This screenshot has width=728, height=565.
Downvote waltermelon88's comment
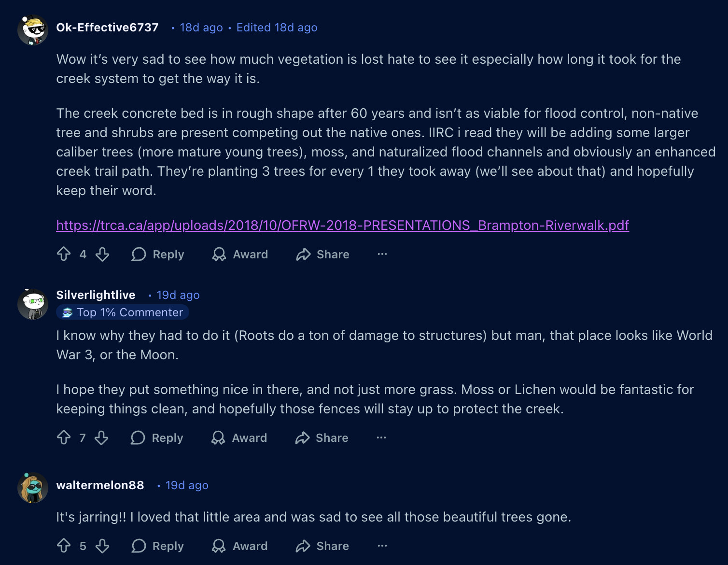pos(102,546)
